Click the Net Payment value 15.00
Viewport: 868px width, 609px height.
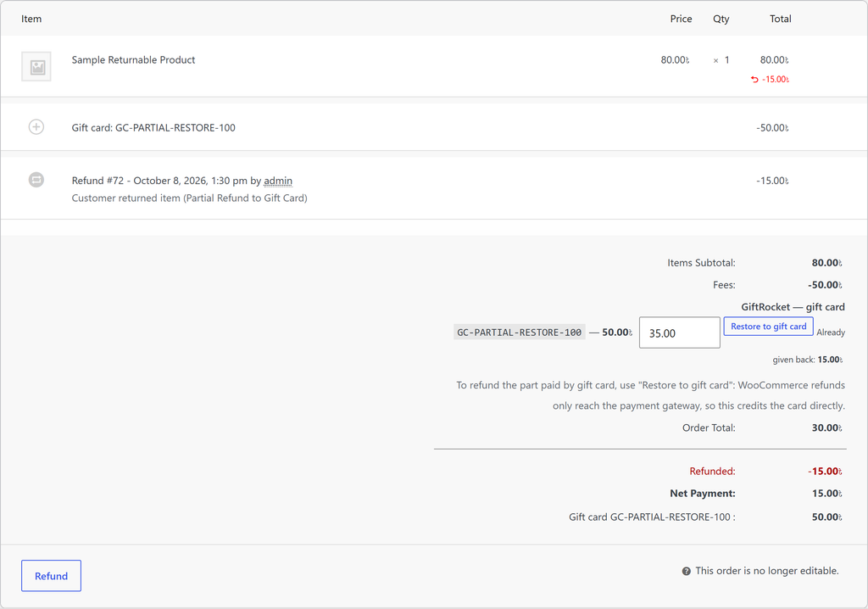point(827,493)
